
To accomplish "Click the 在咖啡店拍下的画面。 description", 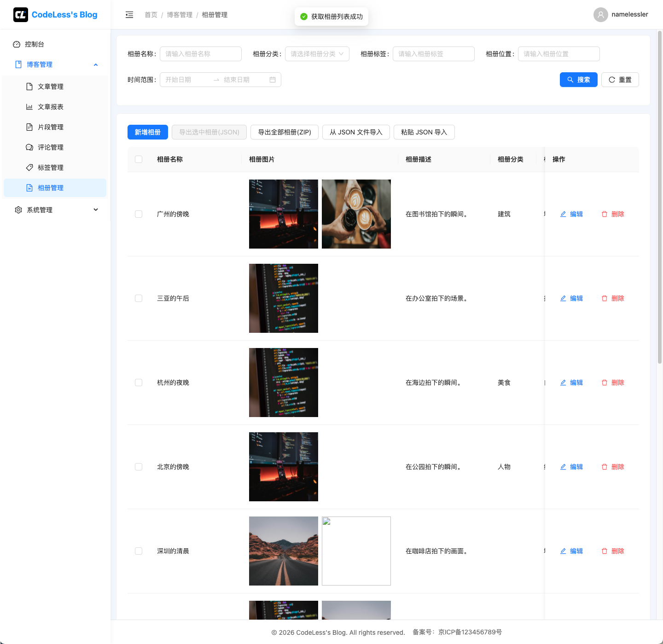I will tap(438, 551).
